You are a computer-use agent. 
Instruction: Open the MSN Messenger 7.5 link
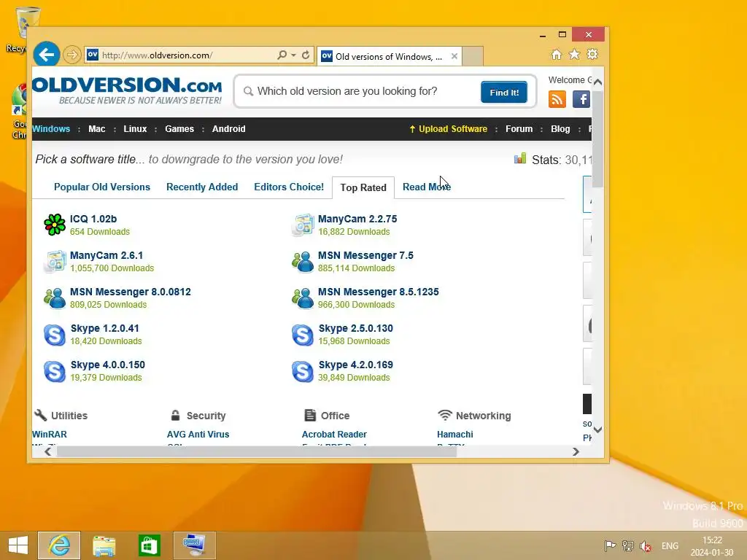[x=366, y=256]
